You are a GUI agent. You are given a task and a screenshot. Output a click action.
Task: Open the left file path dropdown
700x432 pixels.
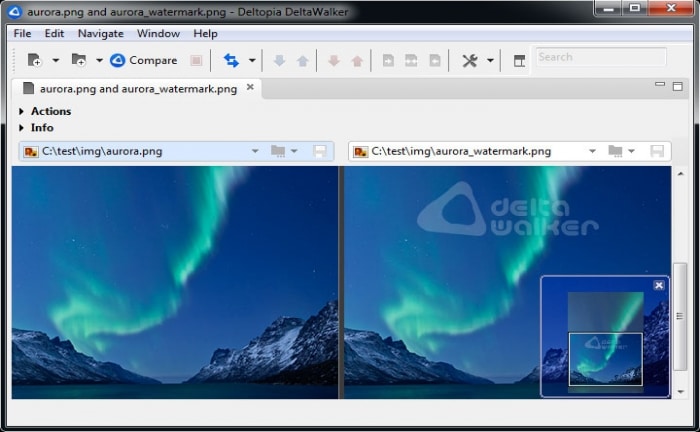point(255,151)
